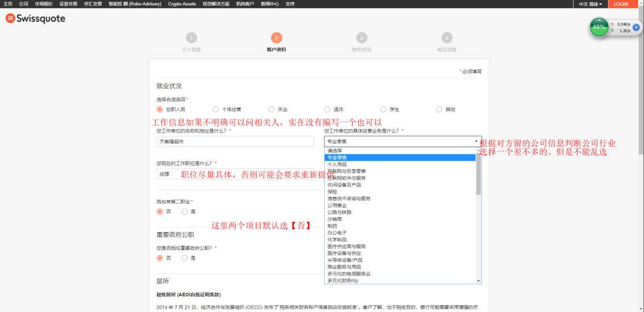Viewport: 644px width, 312px height.
Task: Open step 4 验证信息 circle
Action: [x=447, y=38]
